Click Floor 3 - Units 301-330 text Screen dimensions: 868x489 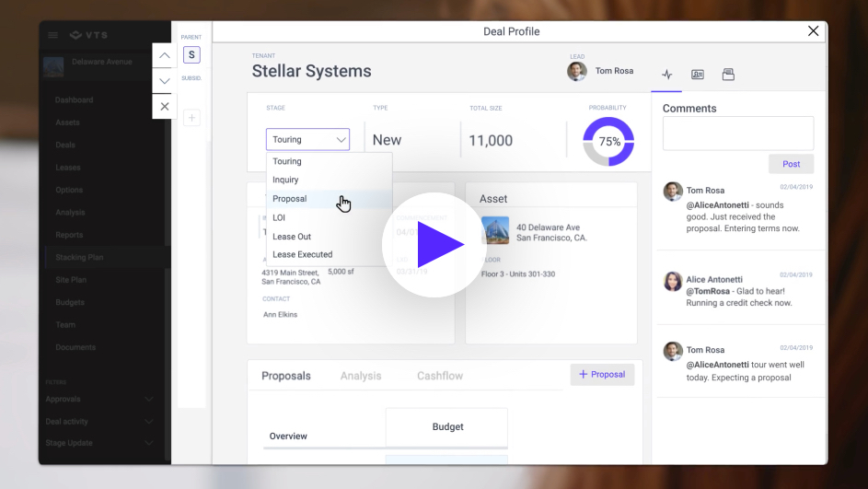(x=518, y=274)
